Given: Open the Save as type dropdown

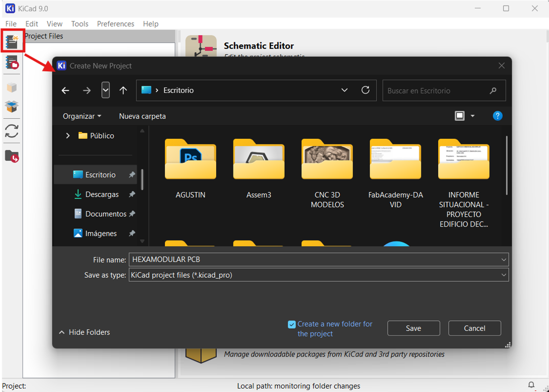Looking at the screenshot, I should pos(504,275).
